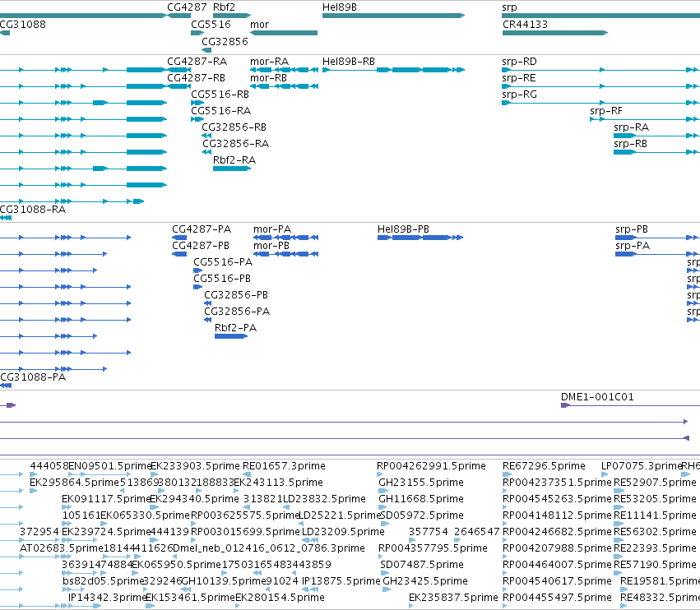Open EST label EK280154.5prime
The width and height of the screenshot is (700, 610).
[x=280, y=598]
